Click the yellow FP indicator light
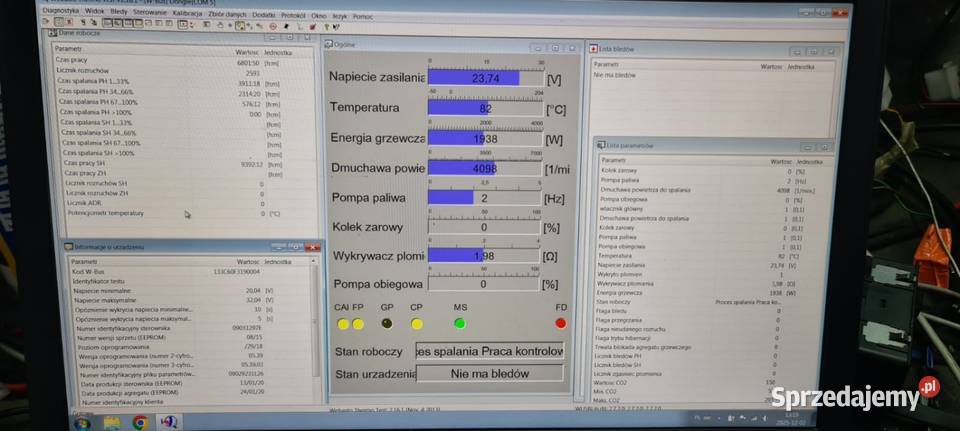This screenshot has height=431, width=960. [358, 324]
